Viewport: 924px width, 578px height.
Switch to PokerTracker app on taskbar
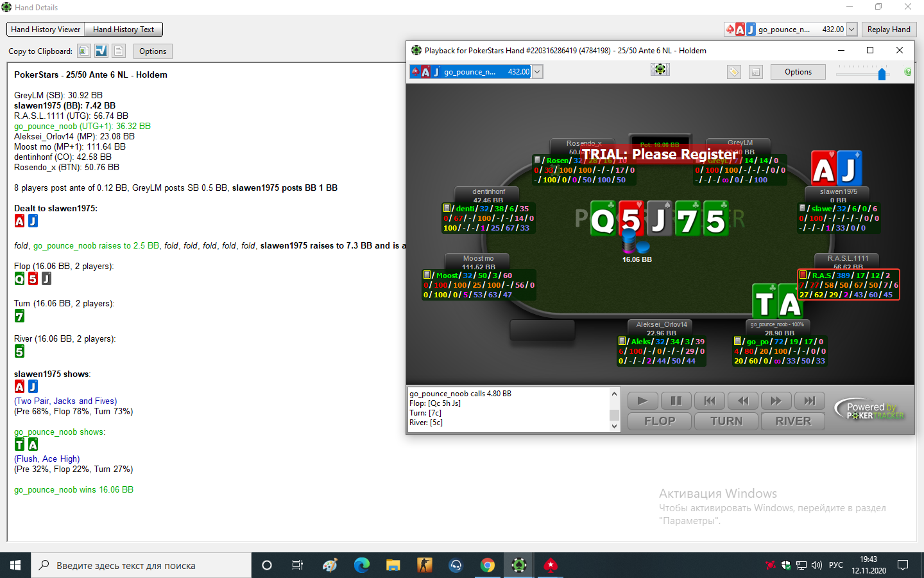[x=519, y=565]
